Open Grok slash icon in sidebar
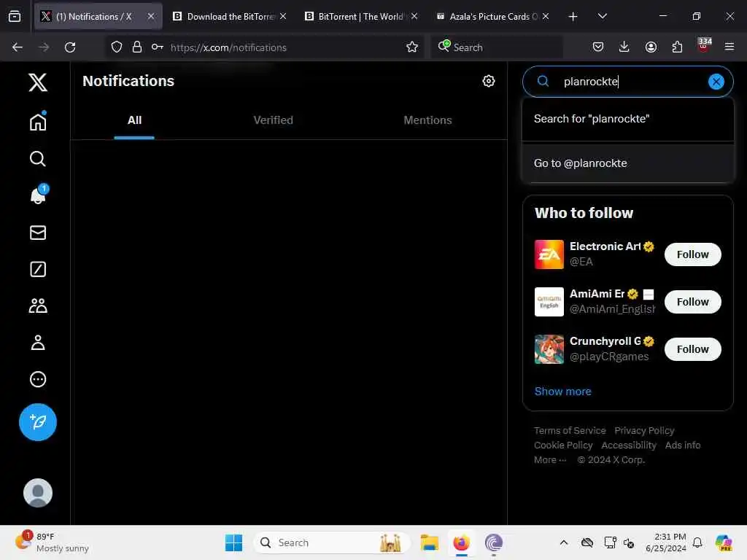 click(38, 269)
